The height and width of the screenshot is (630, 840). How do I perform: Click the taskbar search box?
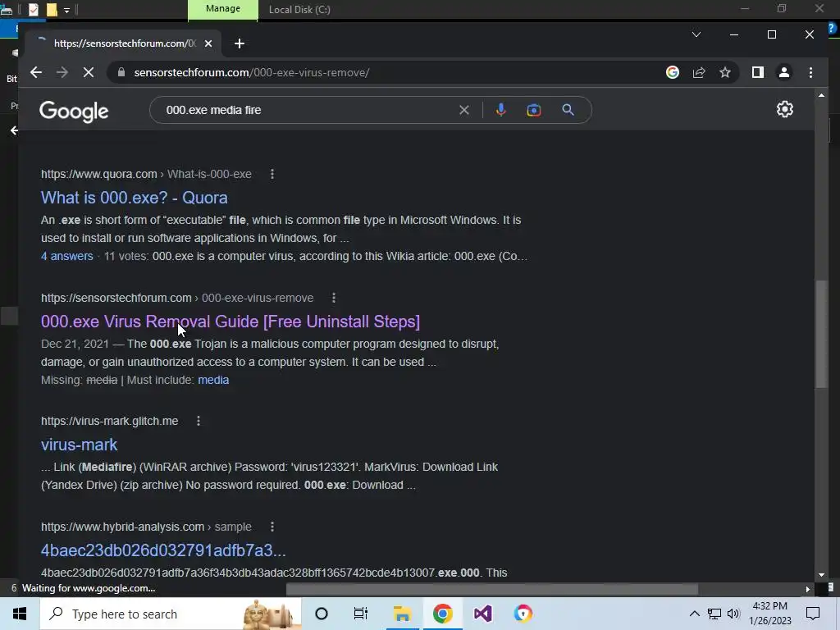click(171, 614)
